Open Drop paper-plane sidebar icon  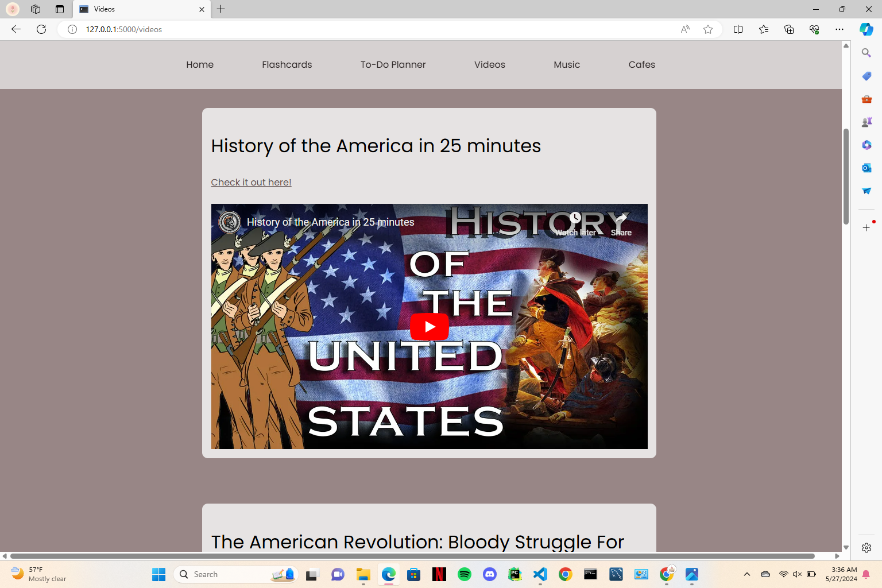[x=866, y=191]
